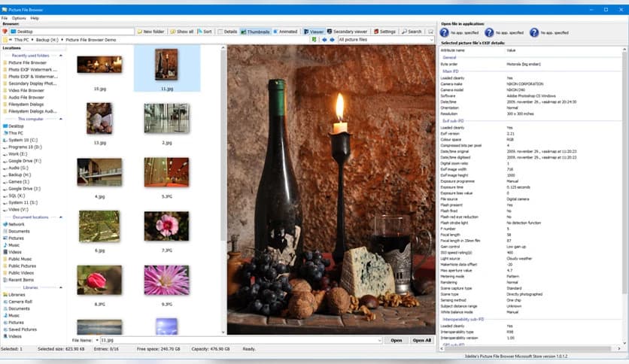Screen dimensions: 629x364
Task: Toggle the Show all option
Action: [182, 32]
